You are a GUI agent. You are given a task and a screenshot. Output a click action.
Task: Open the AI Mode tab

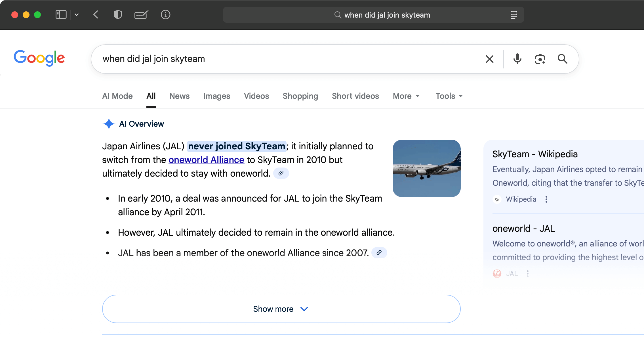click(117, 96)
